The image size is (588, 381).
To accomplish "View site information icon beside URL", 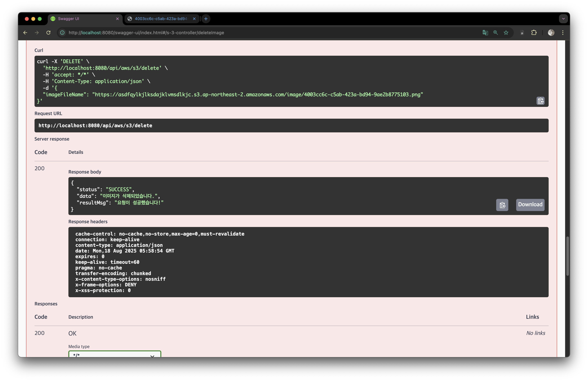I will 62,33.
